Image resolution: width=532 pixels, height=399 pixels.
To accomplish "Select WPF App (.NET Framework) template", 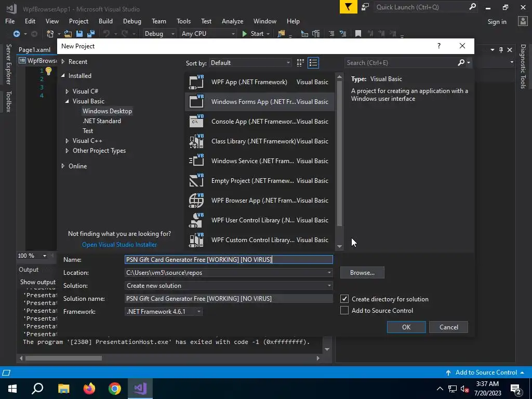I will [x=260, y=82].
